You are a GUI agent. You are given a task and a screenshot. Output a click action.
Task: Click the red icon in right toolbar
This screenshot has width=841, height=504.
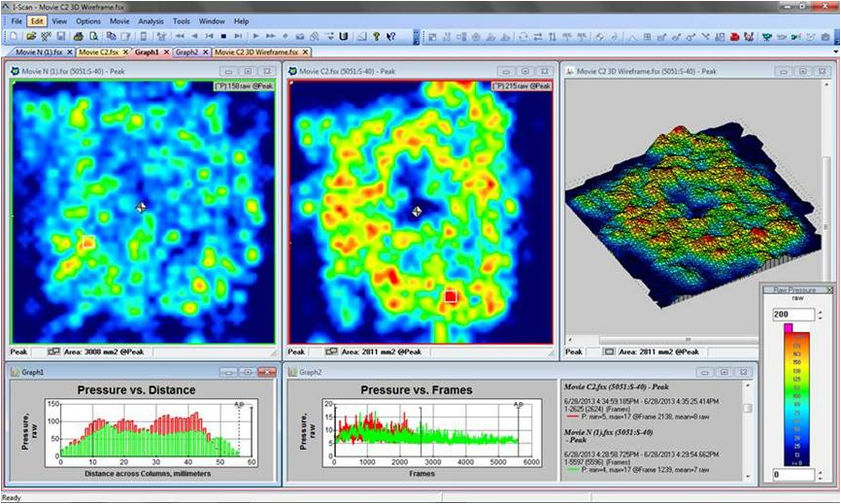coord(736,36)
